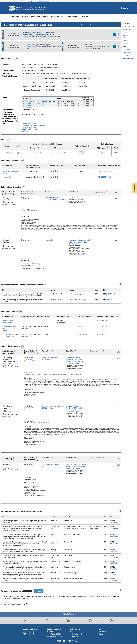
Task: Click help icon next to Oncogenicity stars at top
Action: tap(78, 48)
